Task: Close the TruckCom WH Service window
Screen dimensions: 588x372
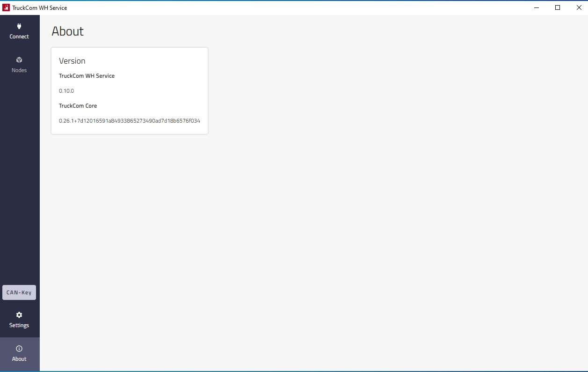Action: click(x=579, y=7)
